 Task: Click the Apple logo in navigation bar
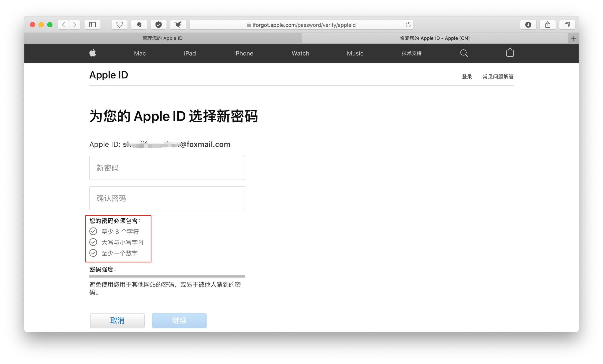tap(93, 53)
